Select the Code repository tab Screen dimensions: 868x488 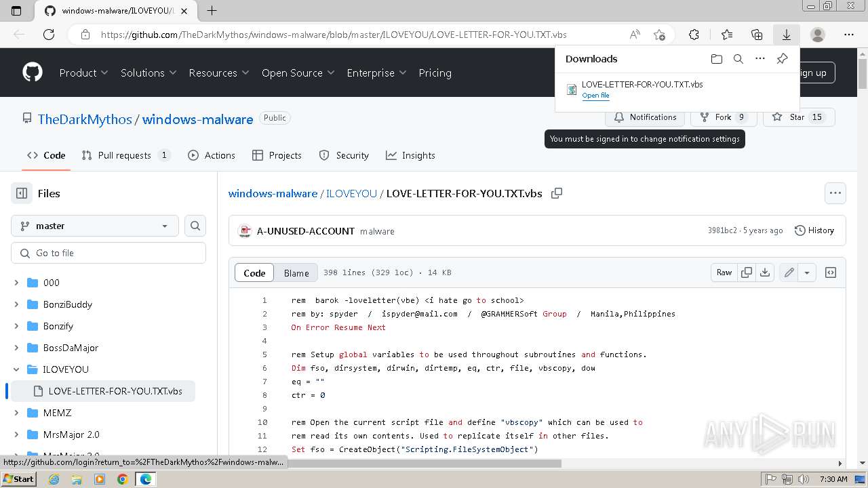tap(46, 155)
